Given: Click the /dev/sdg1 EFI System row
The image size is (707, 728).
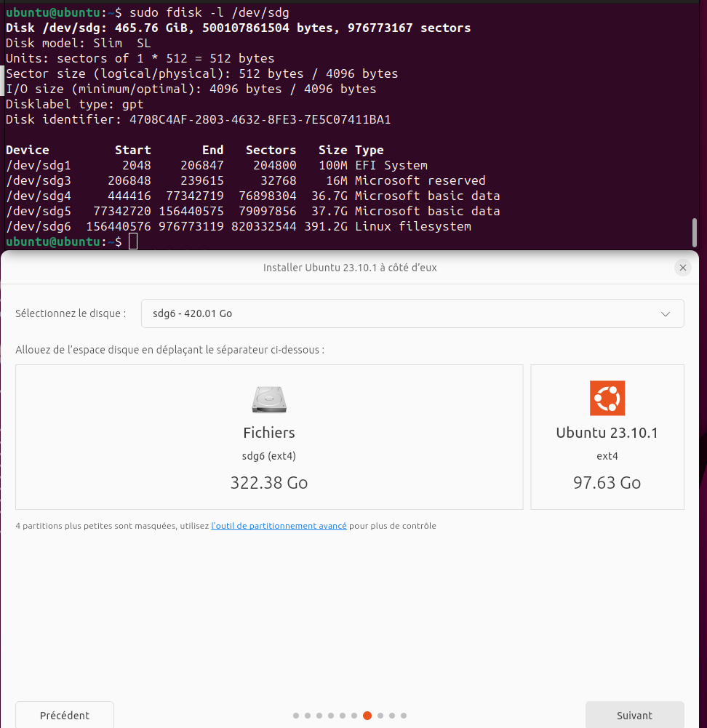Looking at the screenshot, I should 217,165.
